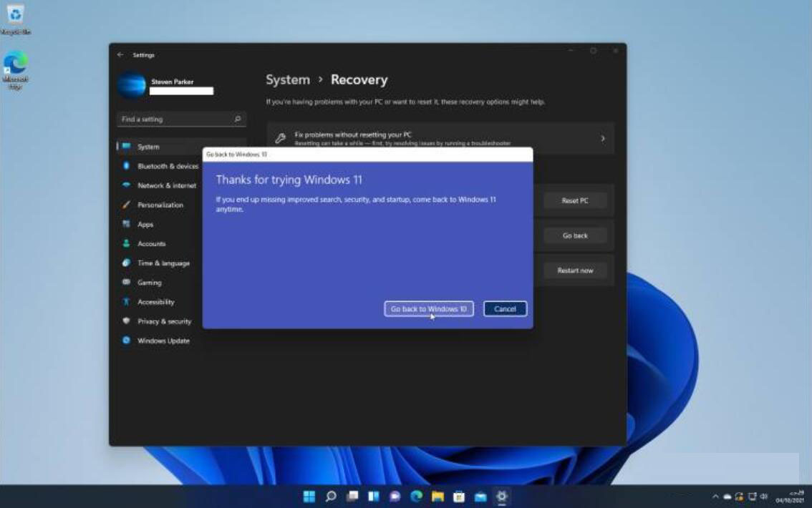Viewport: 812px width, 508px height.
Task: Open Widgets from the taskbar
Action: click(372, 496)
